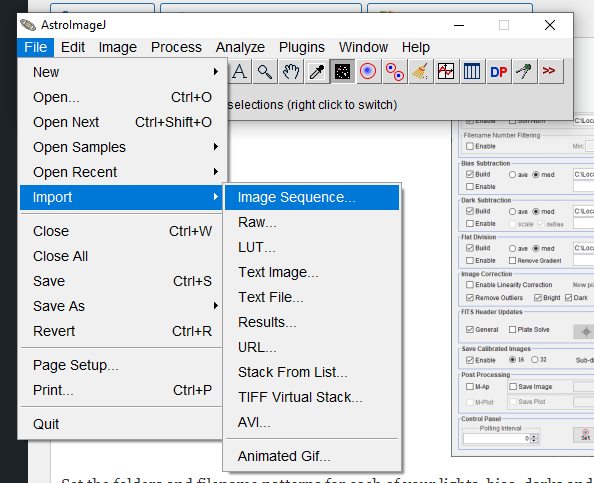Click the AstroImageJ title bar icon
The image size is (594, 483).
pyautogui.click(x=28, y=25)
